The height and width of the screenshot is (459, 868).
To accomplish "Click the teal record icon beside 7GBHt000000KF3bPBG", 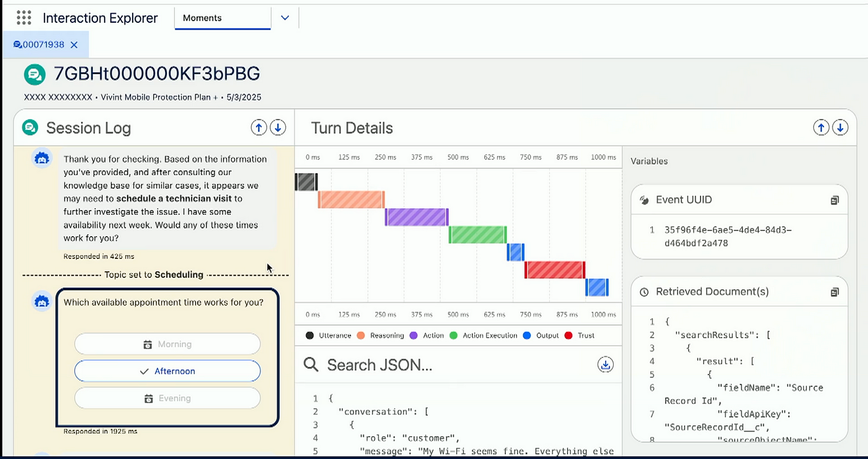I will 35,74.
